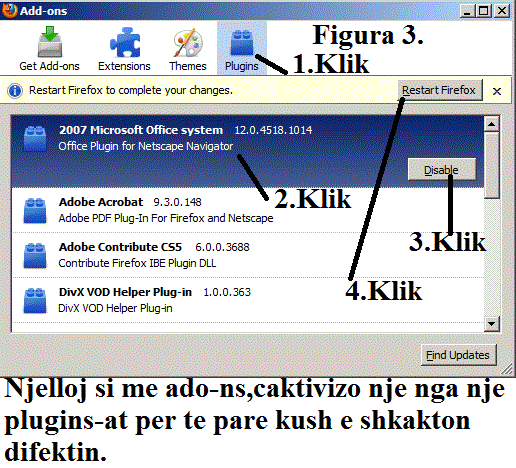This screenshot has height=468, width=516.
Task: Dismiss the restart notification bar
Action: pos(497,91)
